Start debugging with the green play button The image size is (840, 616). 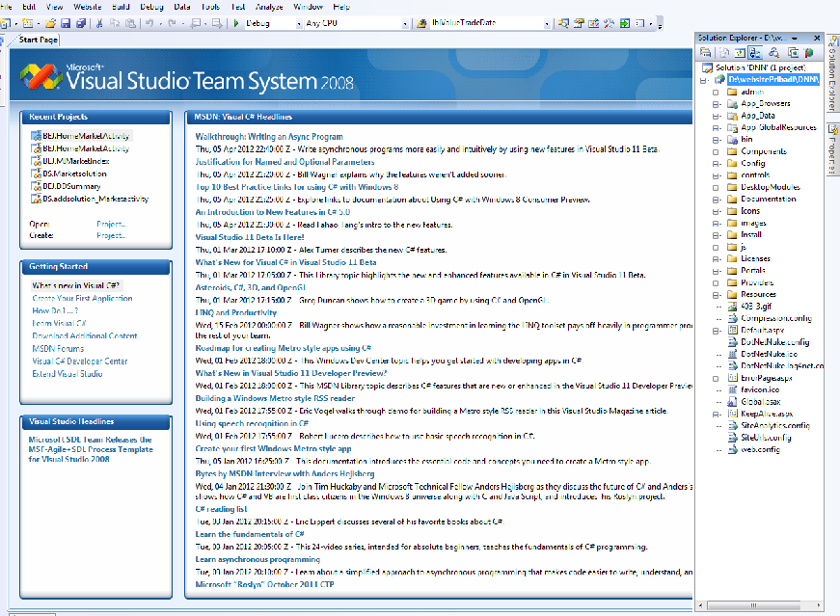pyautogui.click(x=236, y=21)
